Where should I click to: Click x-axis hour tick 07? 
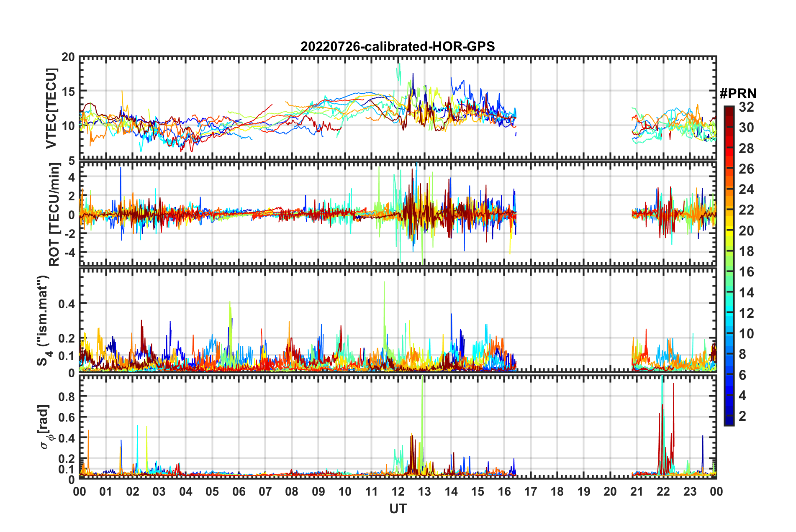click(265, 491)
